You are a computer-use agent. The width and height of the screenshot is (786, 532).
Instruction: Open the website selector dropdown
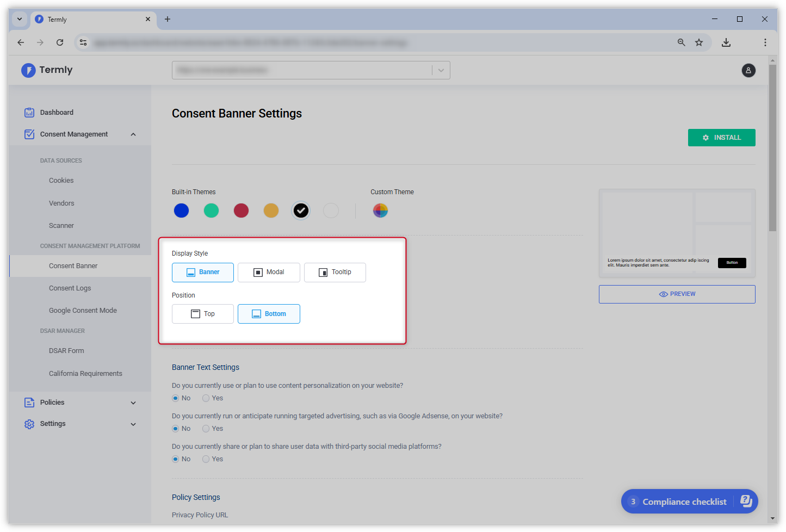pyautogui.click(x=441, y=70)
